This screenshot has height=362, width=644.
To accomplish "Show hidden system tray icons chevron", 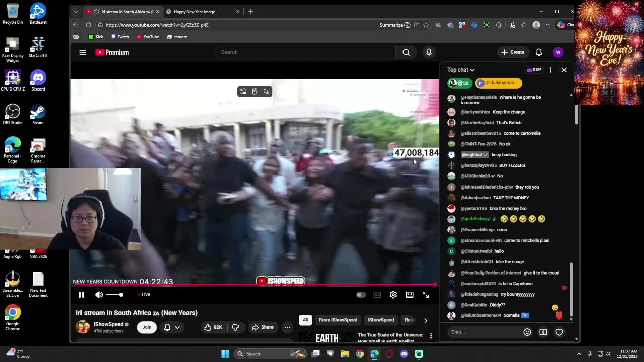I will click(579, 354).
